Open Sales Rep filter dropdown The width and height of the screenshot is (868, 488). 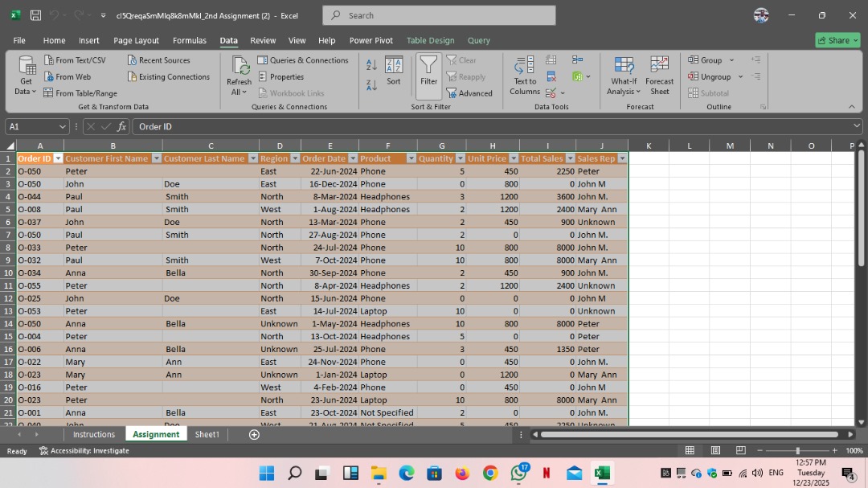622,158
